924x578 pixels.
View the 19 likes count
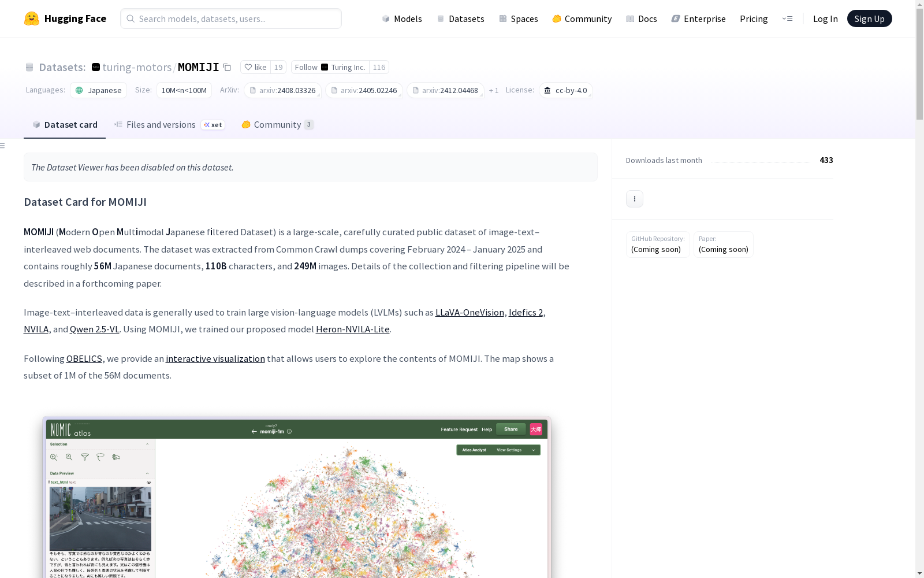[x=278, y=67]
